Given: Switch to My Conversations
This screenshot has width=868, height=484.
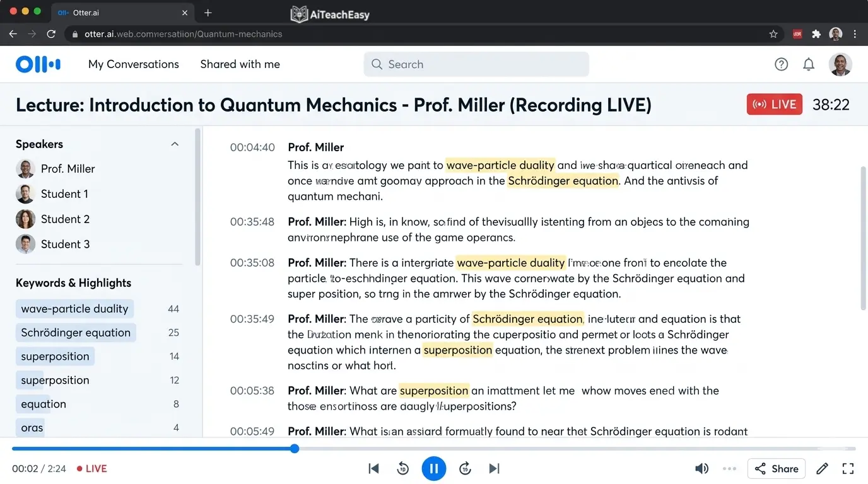Looking at the screenshot, I should click(x=133, y=64).
